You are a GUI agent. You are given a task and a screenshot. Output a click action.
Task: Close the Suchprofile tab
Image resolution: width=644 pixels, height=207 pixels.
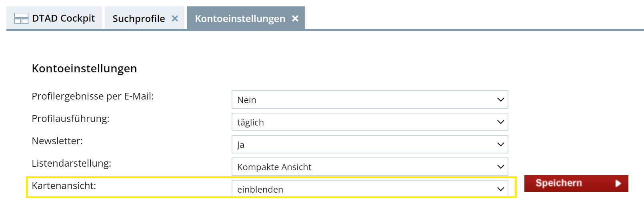tap(175, 18)
